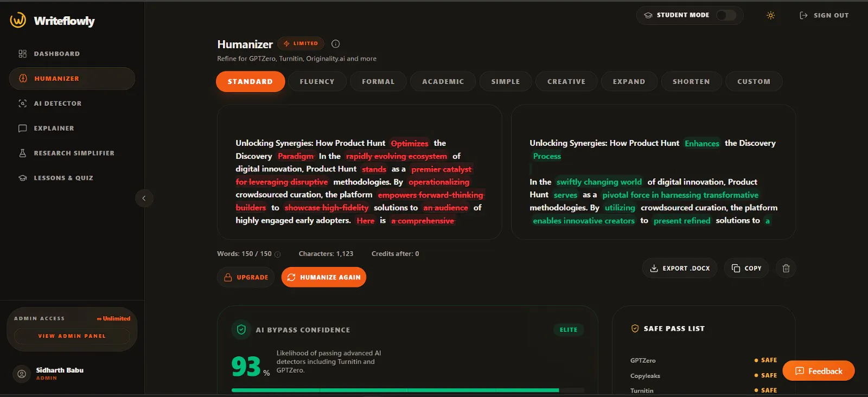Toggle the Student Mode switch
The image size is (868, 397).
726,15
